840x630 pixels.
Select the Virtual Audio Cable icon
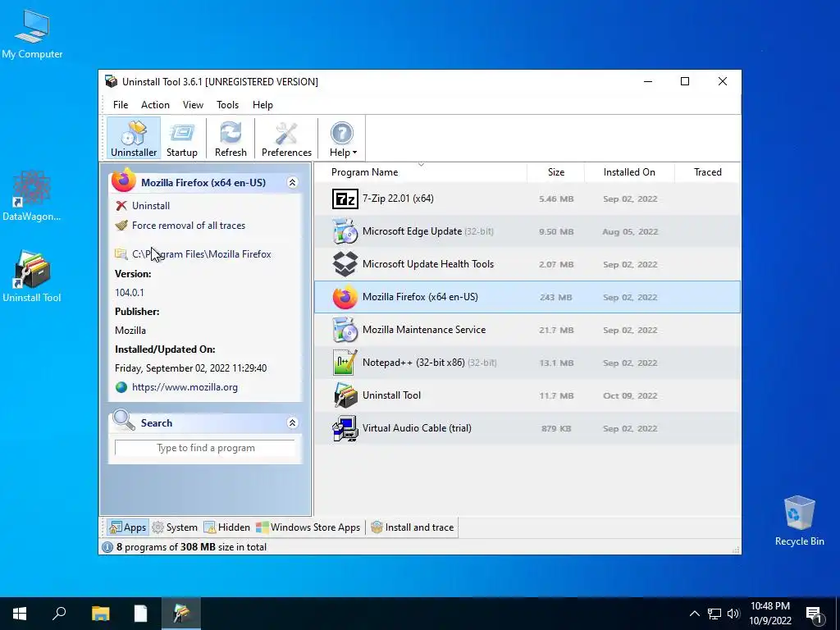pos(345,428)
